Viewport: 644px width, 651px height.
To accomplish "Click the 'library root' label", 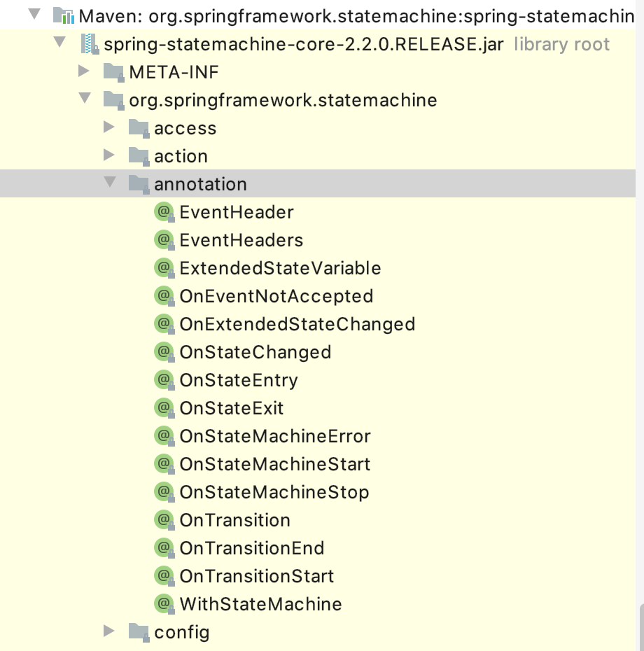I will tap(562, 44).
